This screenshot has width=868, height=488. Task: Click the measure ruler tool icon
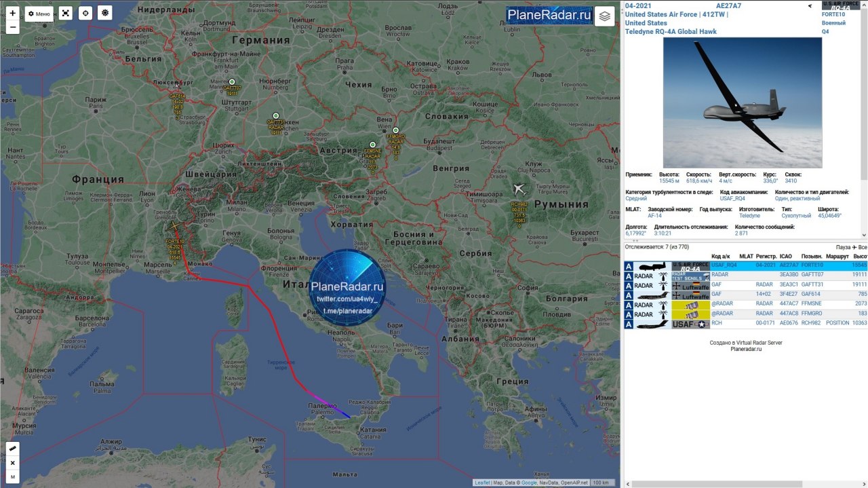[x=12, y=449]
